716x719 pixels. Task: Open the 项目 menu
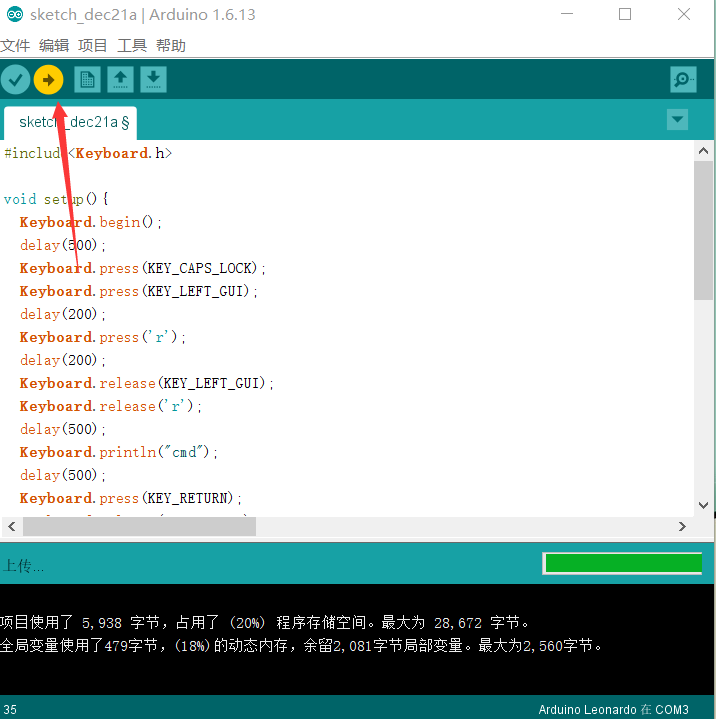[x=93, y=45]
